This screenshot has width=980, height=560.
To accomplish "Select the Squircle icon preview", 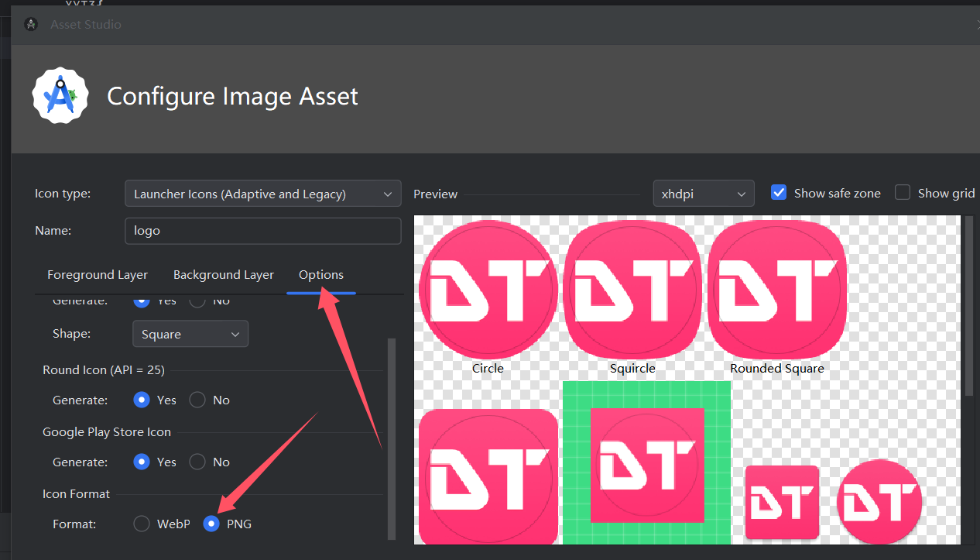I will coord(632,290).
